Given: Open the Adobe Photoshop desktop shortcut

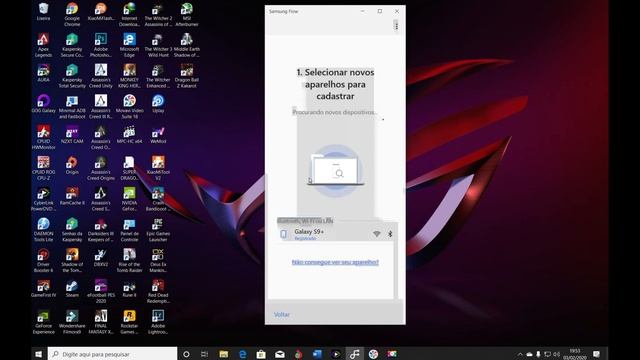Looking at the screenshot, I should click(x=101, y=45).
